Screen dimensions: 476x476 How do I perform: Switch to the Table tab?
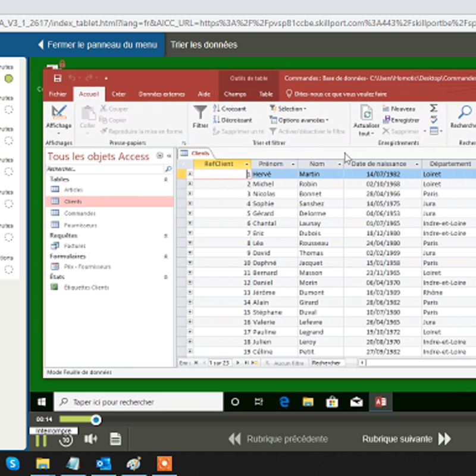tap(265, 94)
